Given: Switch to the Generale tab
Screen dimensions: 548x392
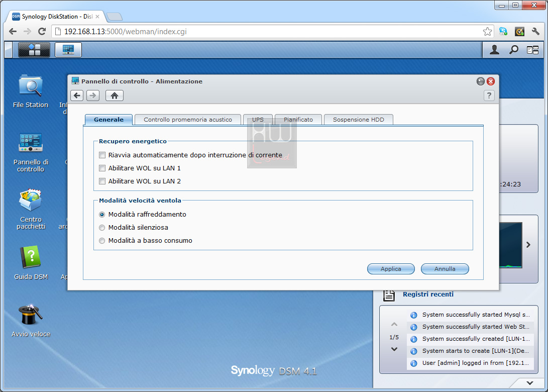Looking at the screenshot, I should point(108,120).
